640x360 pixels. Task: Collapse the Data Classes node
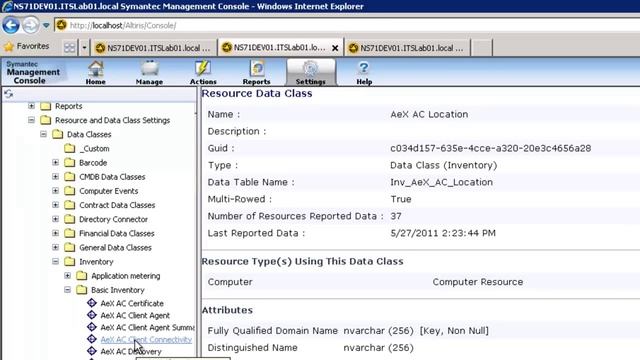[x=44, y=134]
